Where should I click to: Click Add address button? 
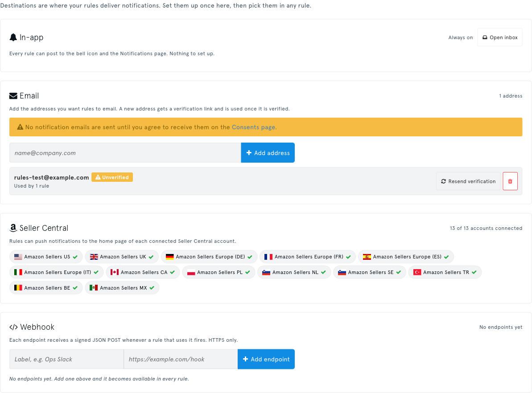[x=268, y=153]
